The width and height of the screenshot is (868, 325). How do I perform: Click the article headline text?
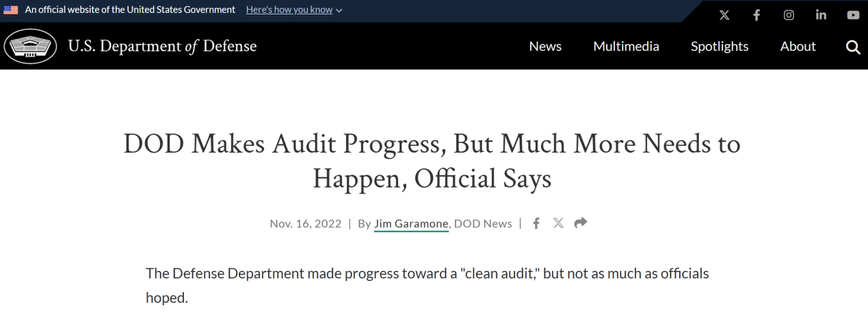coord(432,161)
